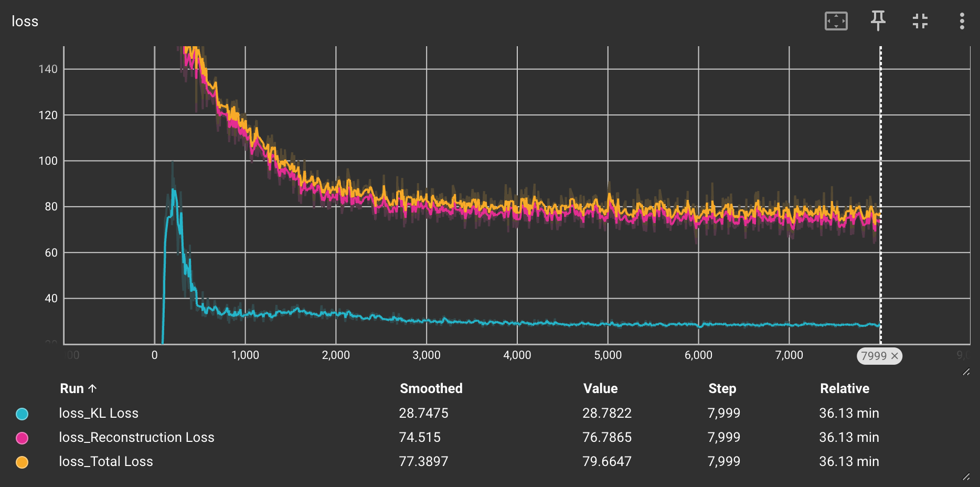The image size is (980, 487).
Task: Click the chart resize handle below axis
Action: [x=966, y=372]
